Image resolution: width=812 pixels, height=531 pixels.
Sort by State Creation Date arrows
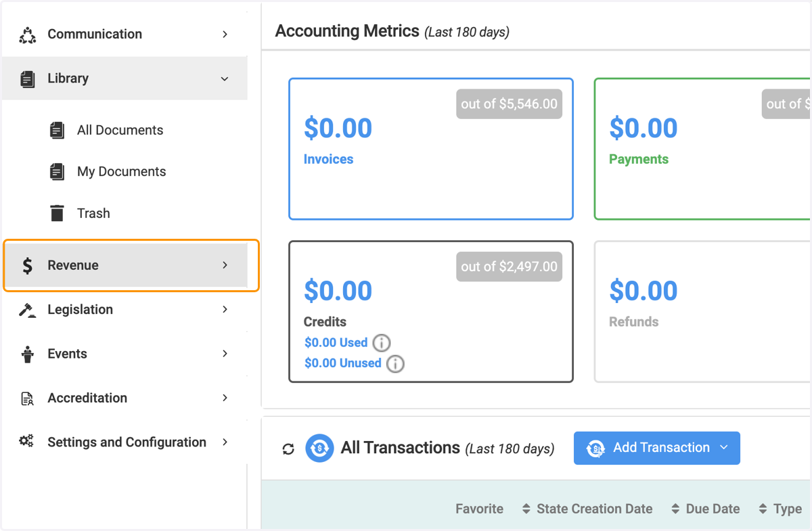[526, 509]
